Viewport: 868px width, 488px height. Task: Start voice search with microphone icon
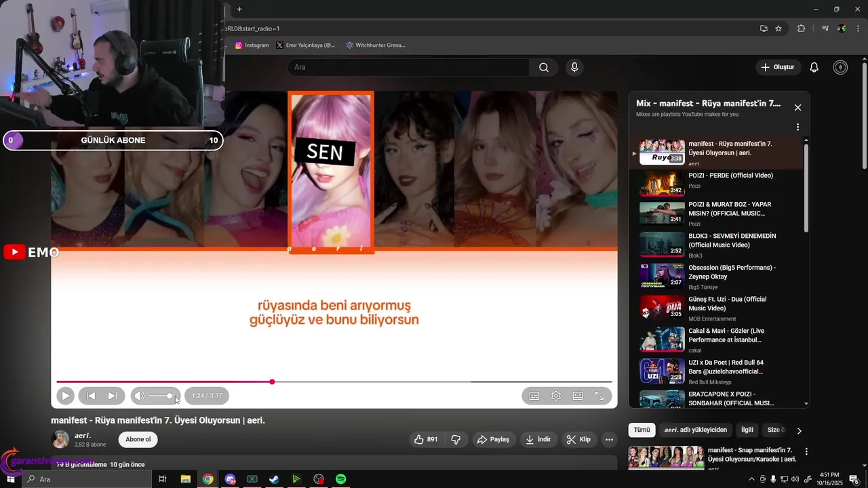point(574,67)
